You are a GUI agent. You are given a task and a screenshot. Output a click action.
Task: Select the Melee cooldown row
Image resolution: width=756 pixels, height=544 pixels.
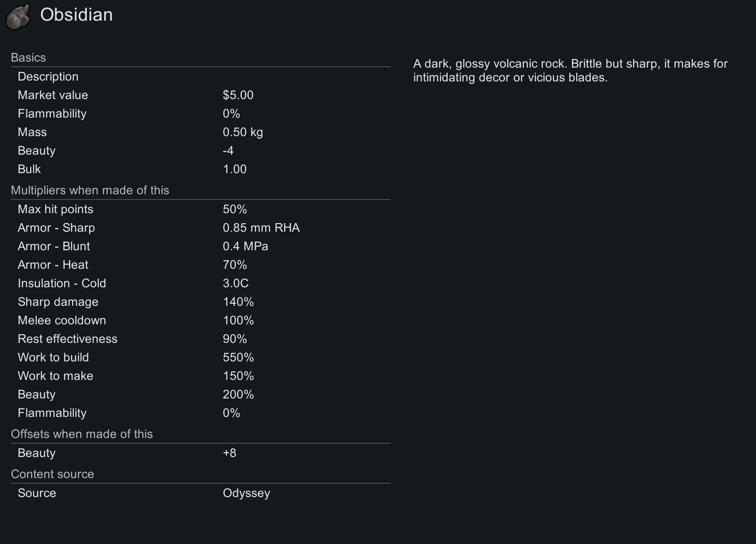point(201,320)
